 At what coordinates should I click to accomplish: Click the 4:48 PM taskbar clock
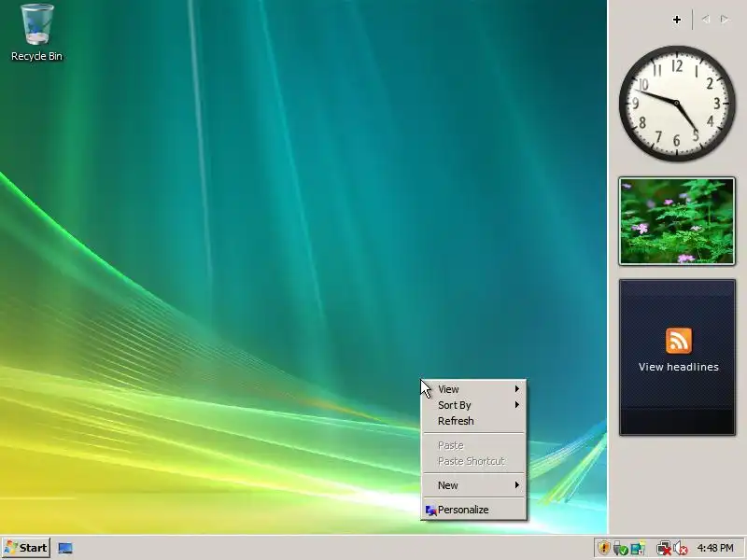tap(715, 548)
